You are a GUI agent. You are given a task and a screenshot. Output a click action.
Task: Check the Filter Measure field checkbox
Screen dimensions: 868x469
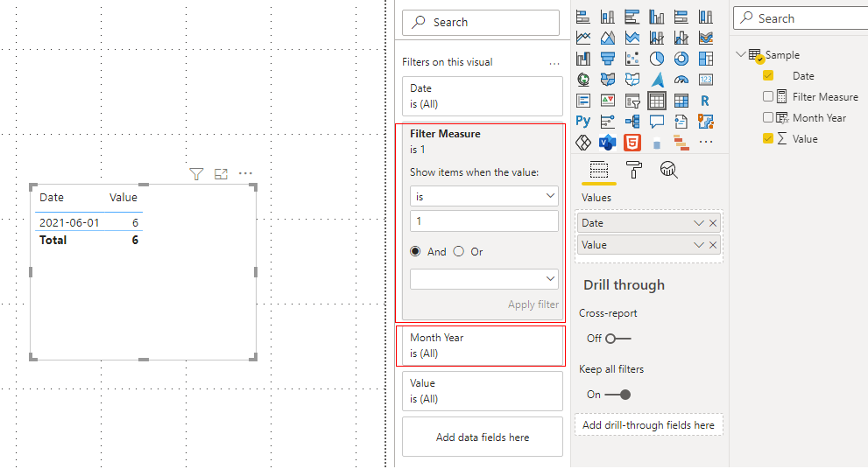pyautogui.click(x=768, y=96)
